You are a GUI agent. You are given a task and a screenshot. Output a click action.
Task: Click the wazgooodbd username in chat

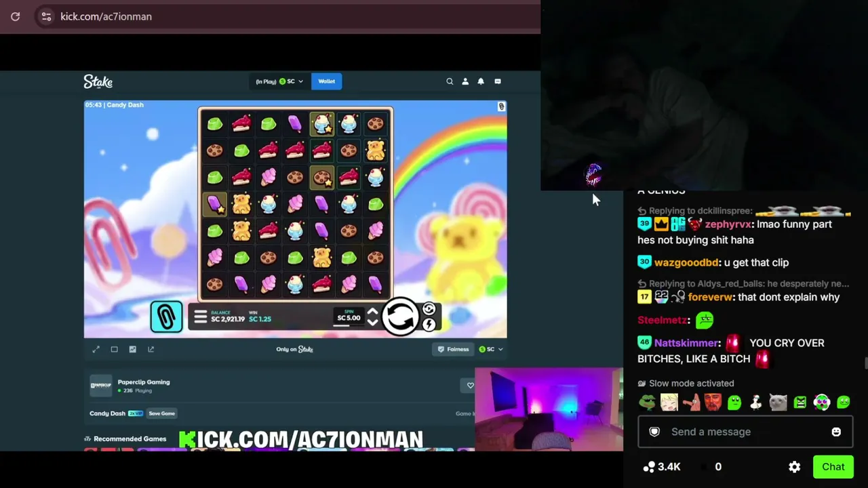(686, 262)
